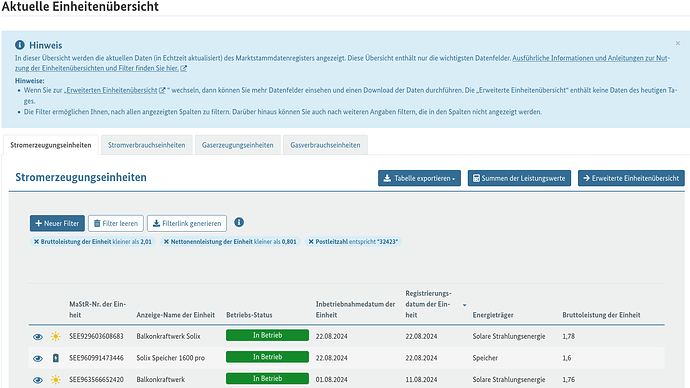Open the Tabelle exportieren dropdown

pos(419,178)
